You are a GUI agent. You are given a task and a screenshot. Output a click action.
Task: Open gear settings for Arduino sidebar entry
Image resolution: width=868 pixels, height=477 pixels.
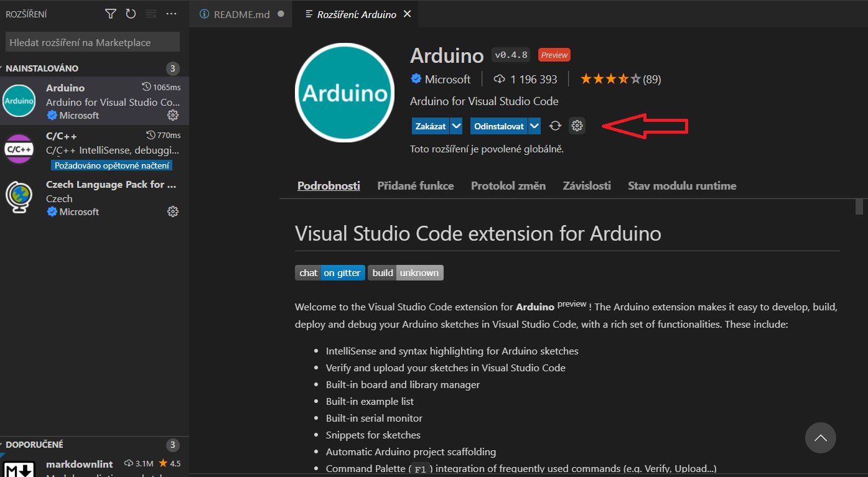pyautogui.click(x=173, y=115)
